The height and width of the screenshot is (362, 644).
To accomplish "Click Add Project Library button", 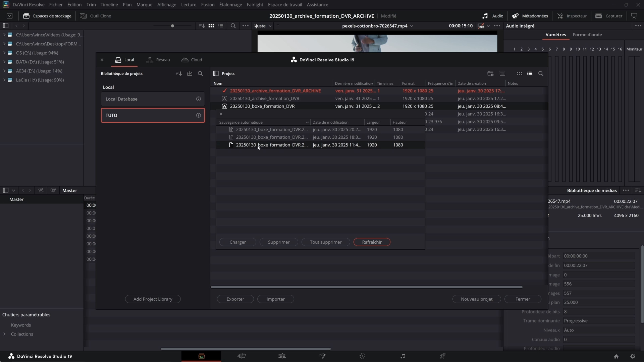I will [153, 299].
